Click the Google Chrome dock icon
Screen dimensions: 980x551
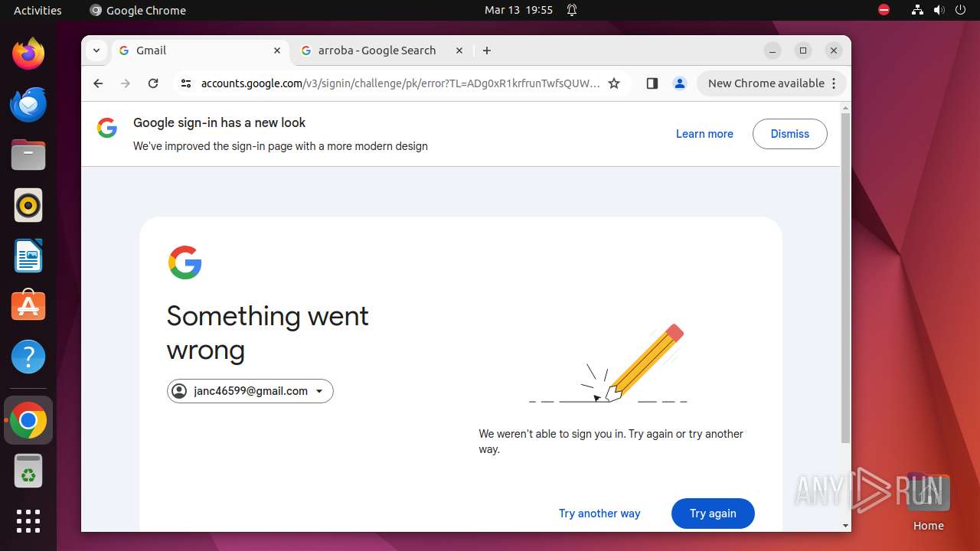tap(28, 420)
